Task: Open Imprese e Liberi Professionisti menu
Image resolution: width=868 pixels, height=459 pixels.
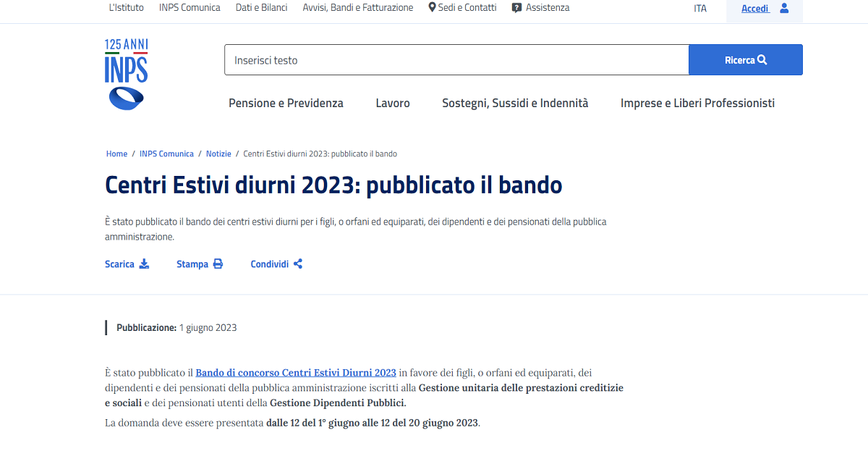Action: point(697,103)
